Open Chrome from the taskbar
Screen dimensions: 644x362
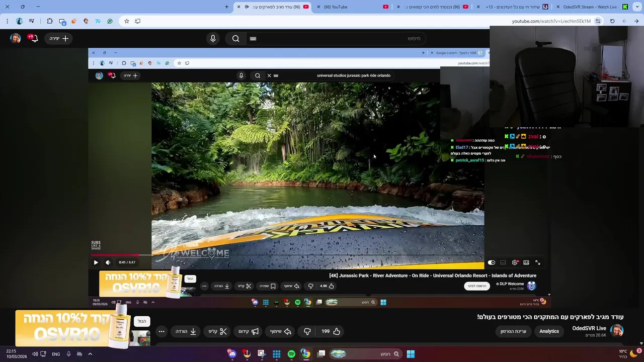pos(306,354)
